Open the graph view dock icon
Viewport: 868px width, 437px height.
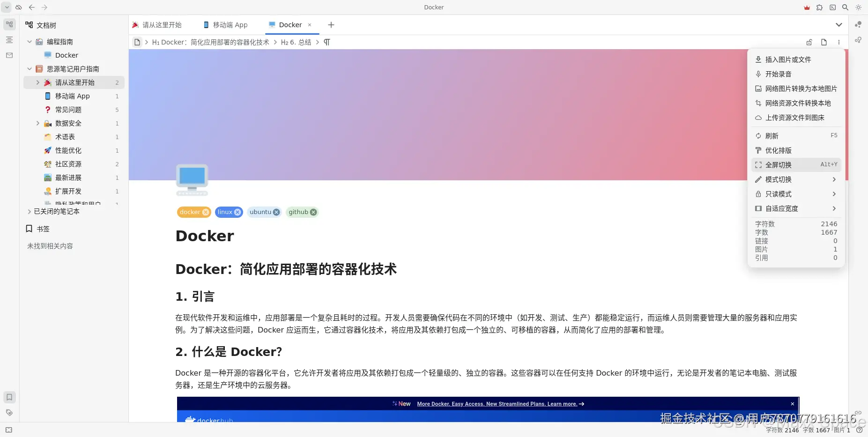coord(858,24)
